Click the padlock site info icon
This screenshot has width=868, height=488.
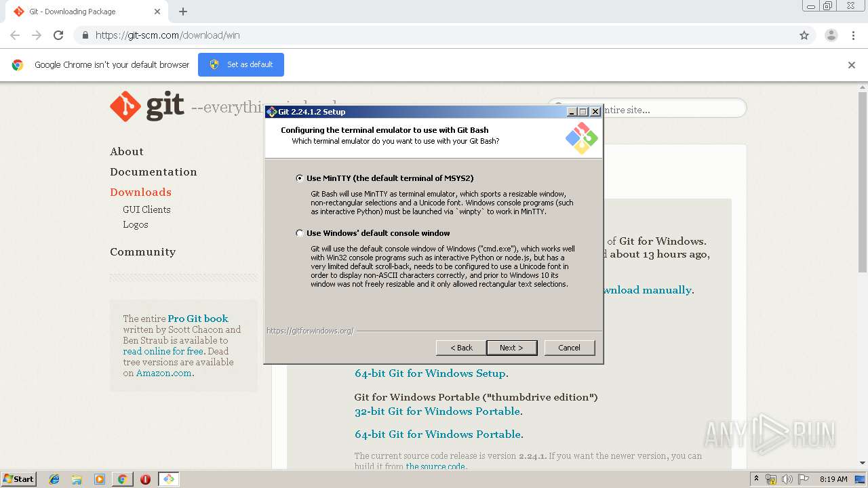point(85,35)
